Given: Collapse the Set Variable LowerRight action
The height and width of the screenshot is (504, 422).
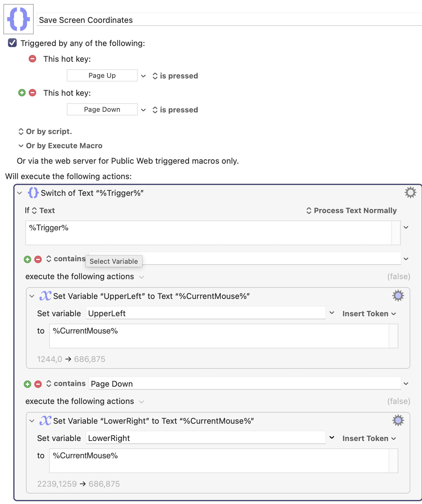Looking at the screenshot, I should pyautogui.click(x=32, y=421).
